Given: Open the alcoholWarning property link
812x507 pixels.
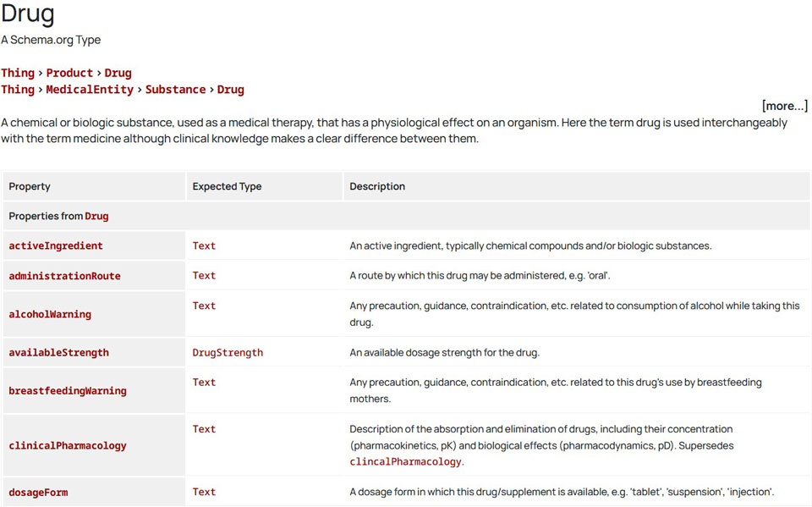Looking at the screenshot, I should (x=50, y=314).
